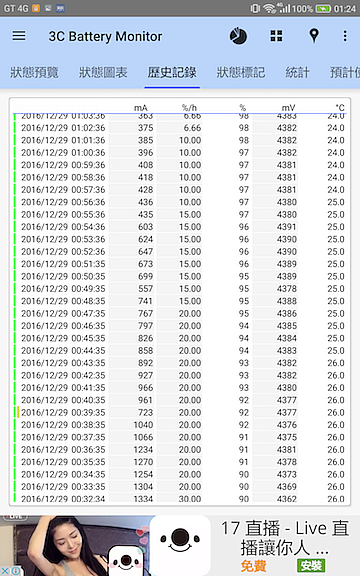The width and height of the screenshot is (360, 576).
Task: Tap the 安裝 install button in ad
Action: [311, 565]
